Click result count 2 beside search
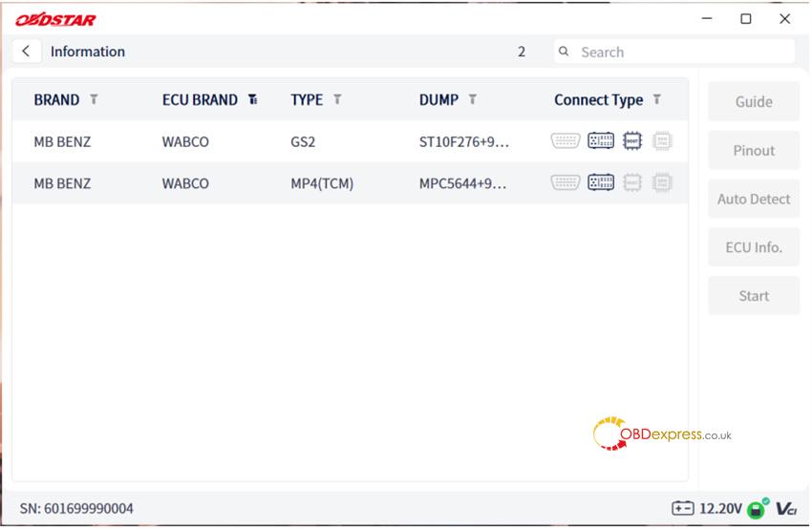Image resolution: width=812 pixels, height=529 pixels. [x=522, y=52]
